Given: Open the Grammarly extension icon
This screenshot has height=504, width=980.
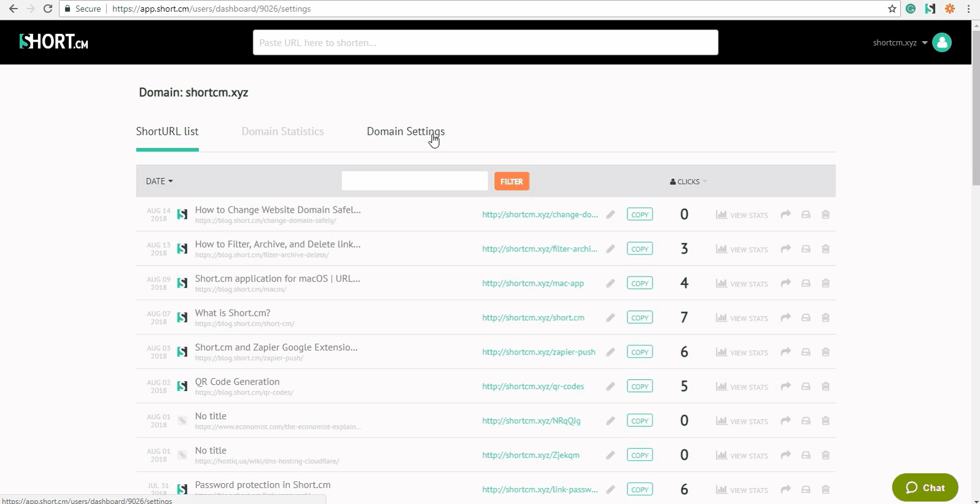Looking at the screenshot, I should click(x=911, y=9).
